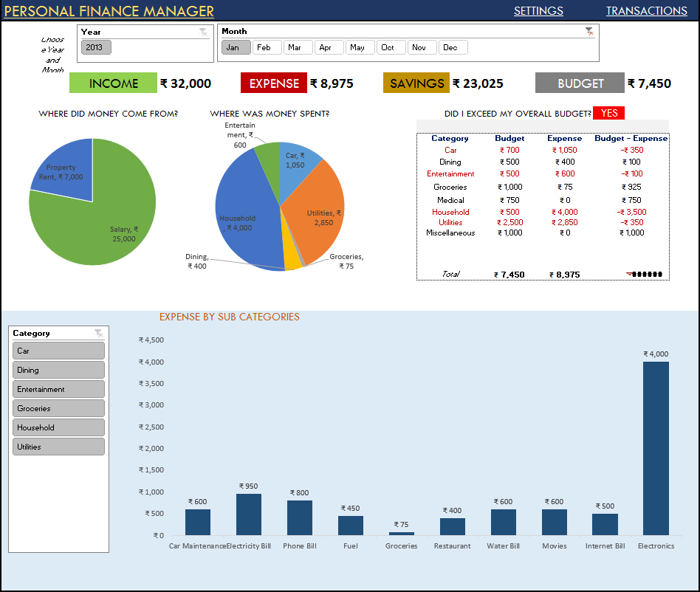700x592 pixels.
Task: Select the Jan month slicer button
Action: (x=236, y=47)
